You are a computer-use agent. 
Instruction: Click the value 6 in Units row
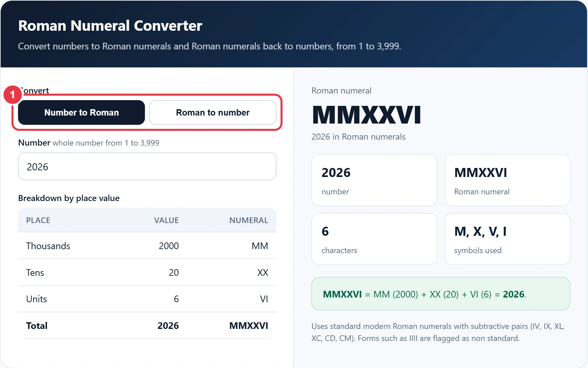(x=176, y=299)
